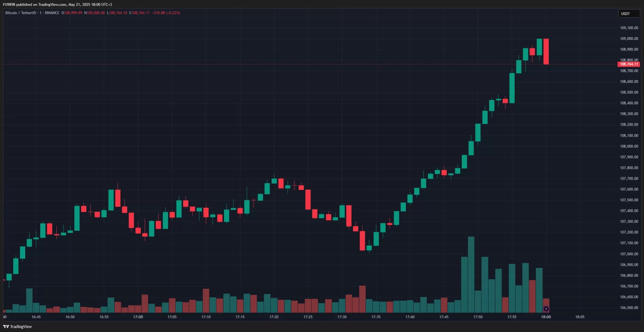The width and height of the screenshot is (644, 332).
Task: Click the last red candle near 18:00
Action: 546,51
